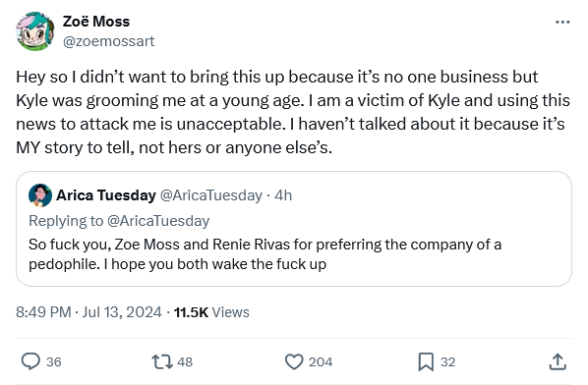Click the 4h timestamp on quoted post
The image size is (588, 385).
coord(283,195)
